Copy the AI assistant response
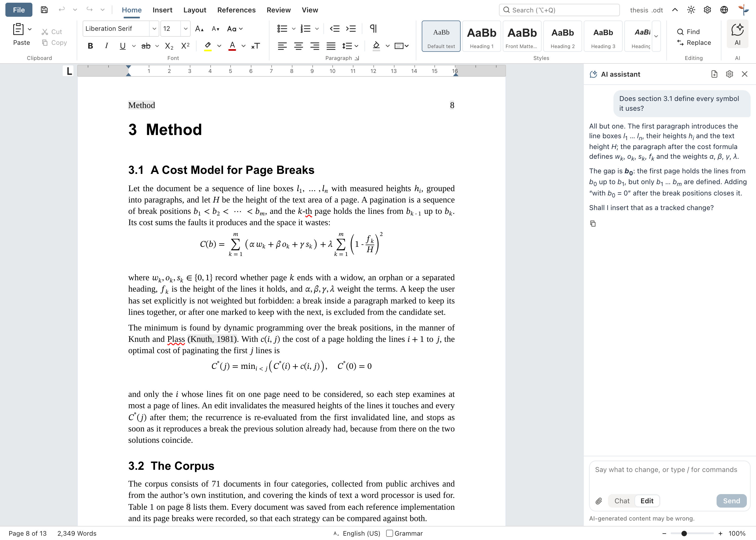This screenshot has height=540, width=756. coord(593,224)
